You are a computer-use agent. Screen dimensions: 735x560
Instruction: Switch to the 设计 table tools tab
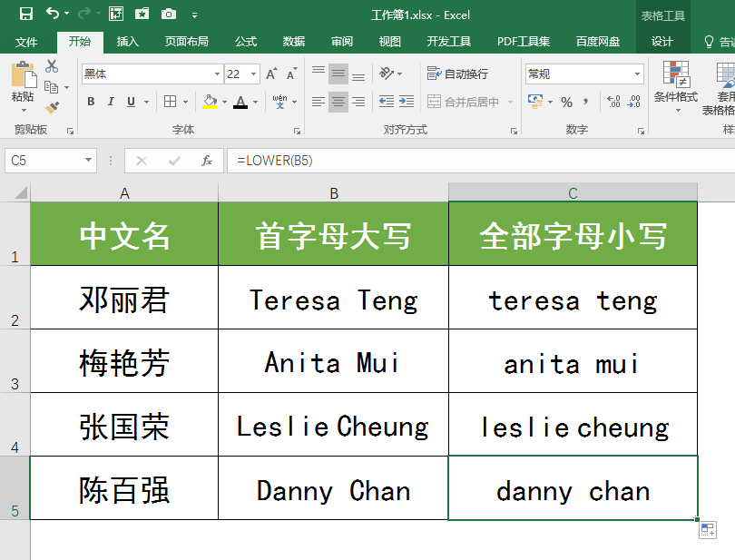[x=662, y=42]
